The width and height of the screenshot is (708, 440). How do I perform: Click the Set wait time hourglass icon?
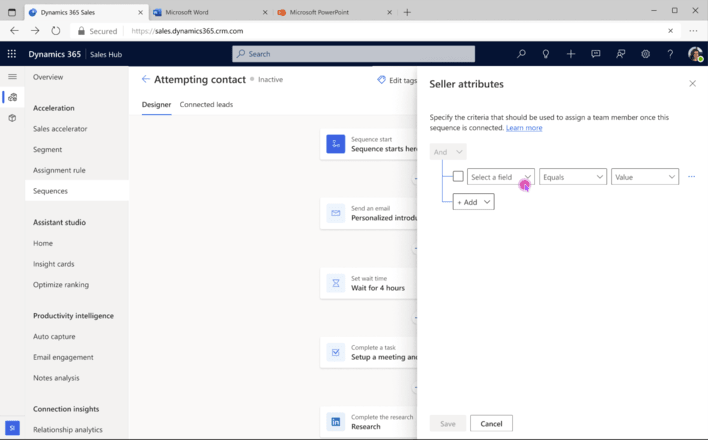click(335, 283)
